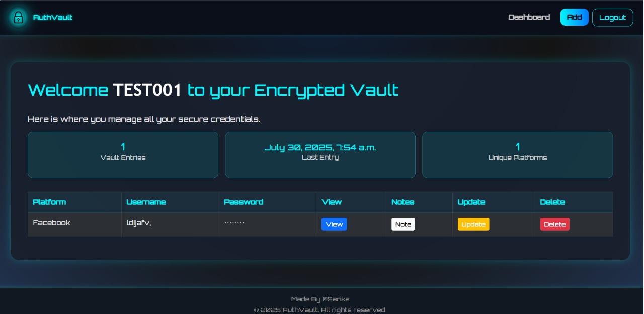Image resolution: width=644 pixels, height=314 pixels.
Task: View the Facebook entry password
Action: [x=334, y=224]
